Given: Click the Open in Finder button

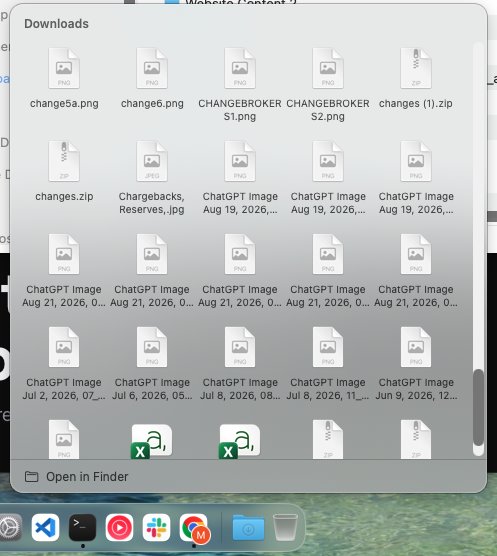Looking at the screenshot, I should click(76, 477).
